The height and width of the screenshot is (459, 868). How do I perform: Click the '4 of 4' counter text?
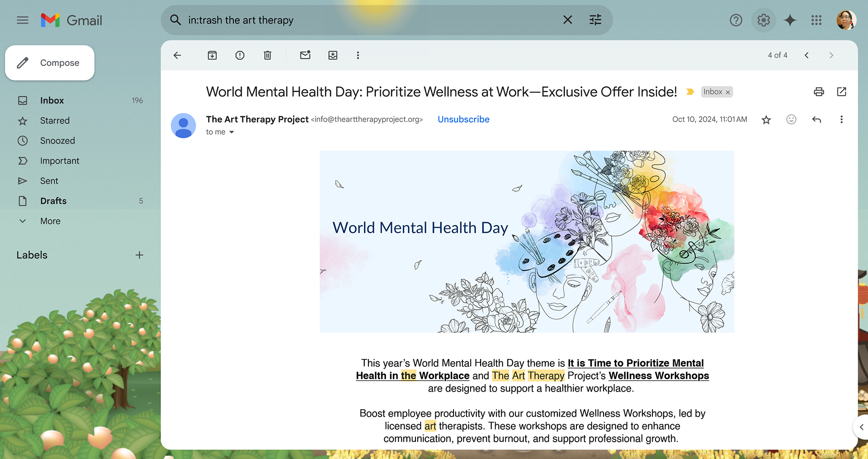click(778, 55)
